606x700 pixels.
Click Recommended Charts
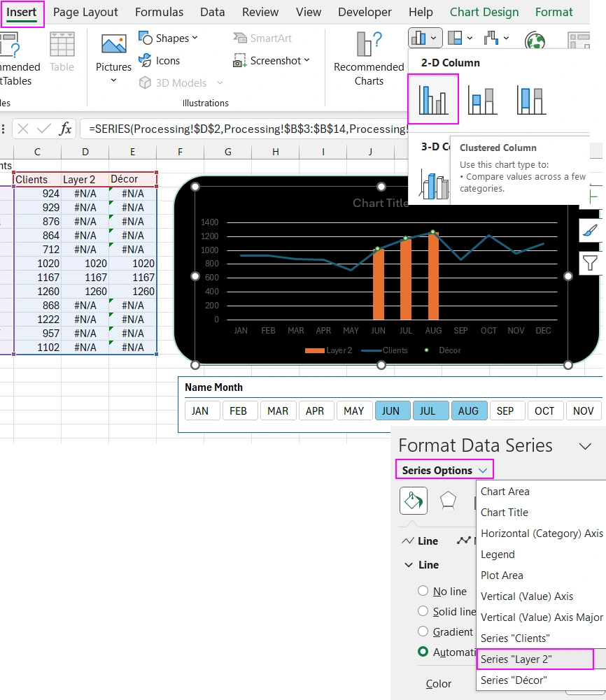point(367,63)
